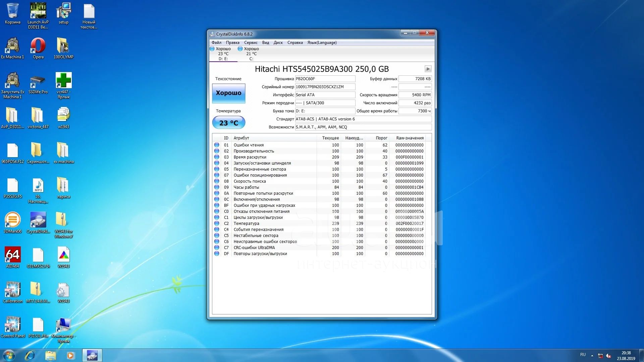Screen dimensions: 644x362
Task: Open the 100OLYMP folder
Action: coord(63,48)
